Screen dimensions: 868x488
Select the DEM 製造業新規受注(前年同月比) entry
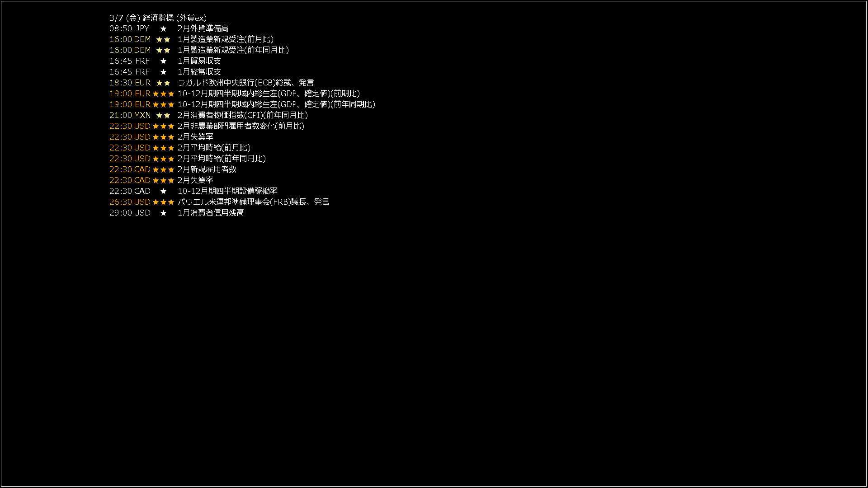(x=199, y=50)
